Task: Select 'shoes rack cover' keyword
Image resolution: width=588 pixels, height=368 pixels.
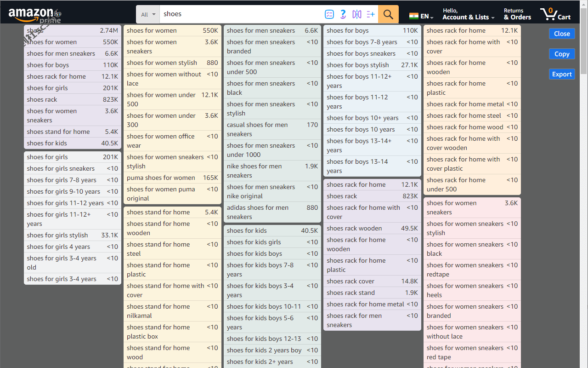Action: tap(372, 281)
